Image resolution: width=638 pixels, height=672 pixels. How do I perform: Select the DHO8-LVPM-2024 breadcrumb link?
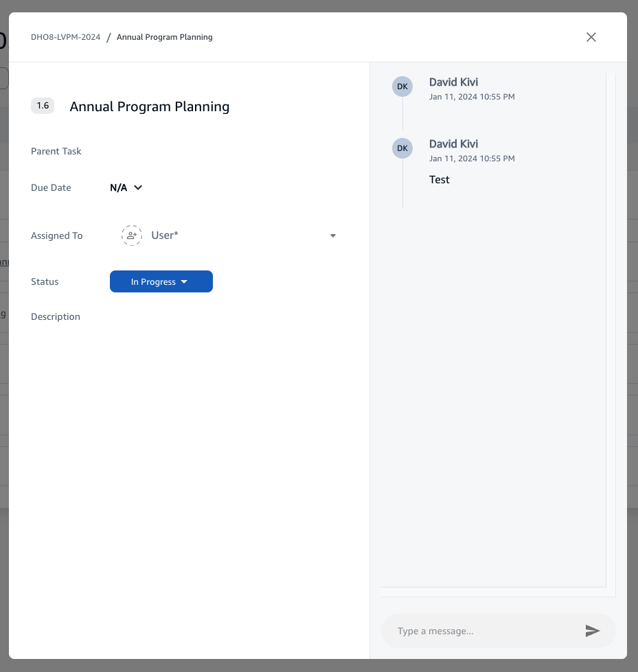coord(65,37)
